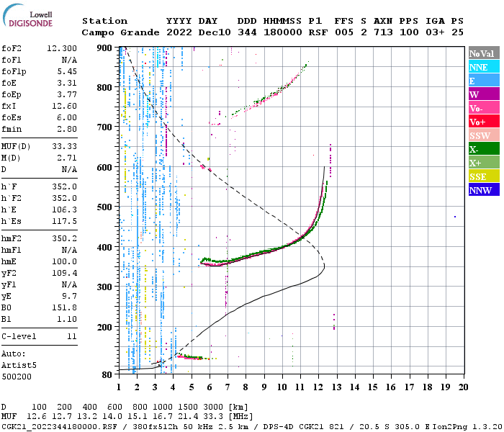Select the foEs value 6.00
504x432 pixels.
67,117
